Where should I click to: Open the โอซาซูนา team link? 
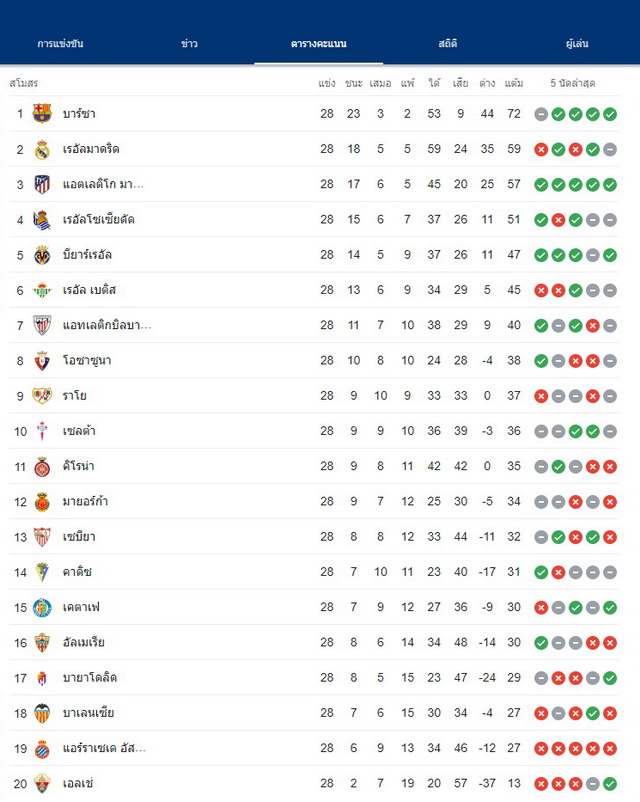pyautogui.click(x=87, y=361)
